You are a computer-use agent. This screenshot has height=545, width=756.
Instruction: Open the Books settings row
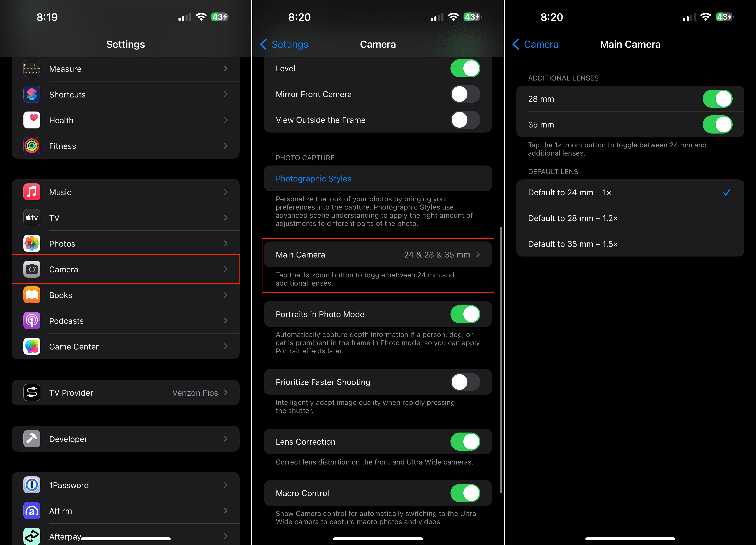click(126, 295)
